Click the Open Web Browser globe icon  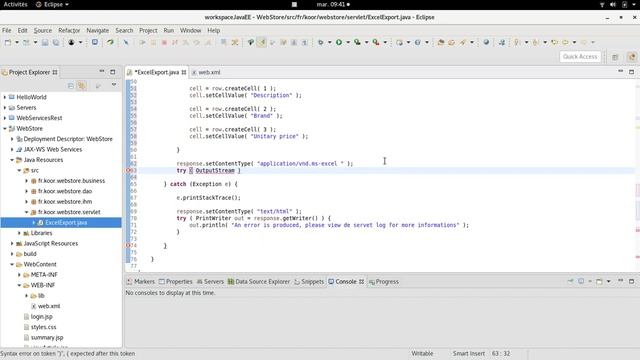486,42
